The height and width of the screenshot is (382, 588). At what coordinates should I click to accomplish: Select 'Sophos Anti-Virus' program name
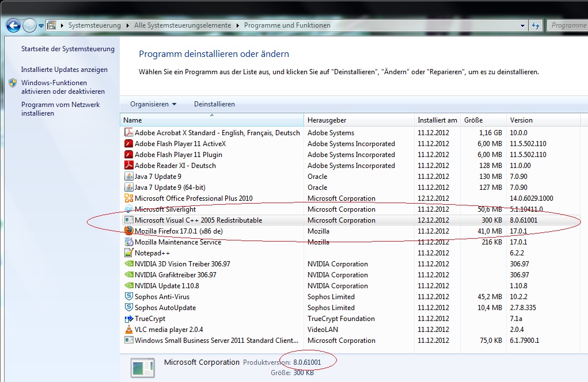[162, 297]
